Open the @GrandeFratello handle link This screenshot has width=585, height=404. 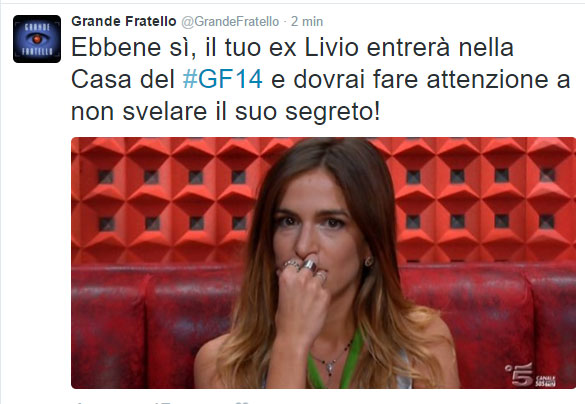(x=230, y=22)
